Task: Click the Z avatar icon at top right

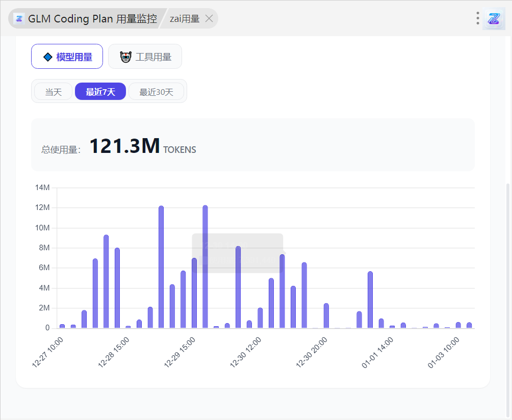Action: tap(494, 19)
